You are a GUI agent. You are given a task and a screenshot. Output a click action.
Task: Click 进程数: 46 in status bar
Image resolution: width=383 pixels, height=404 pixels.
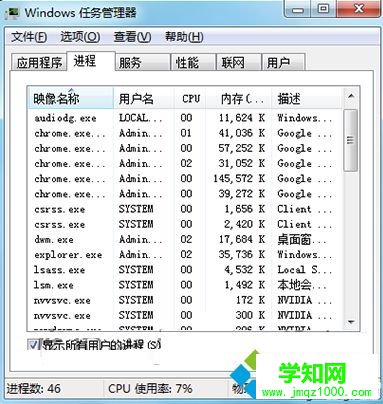pyautogui.click(x=33, y=389)
